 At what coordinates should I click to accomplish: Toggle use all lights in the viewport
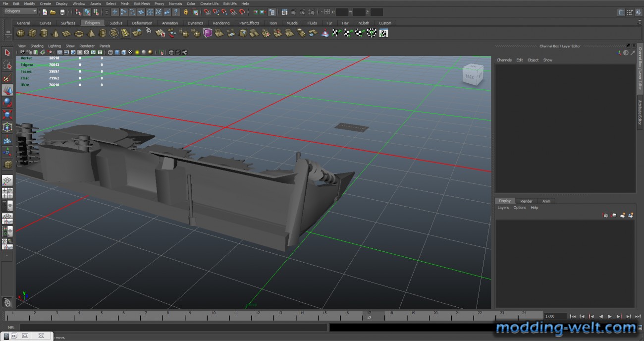(x=137, y=53)
